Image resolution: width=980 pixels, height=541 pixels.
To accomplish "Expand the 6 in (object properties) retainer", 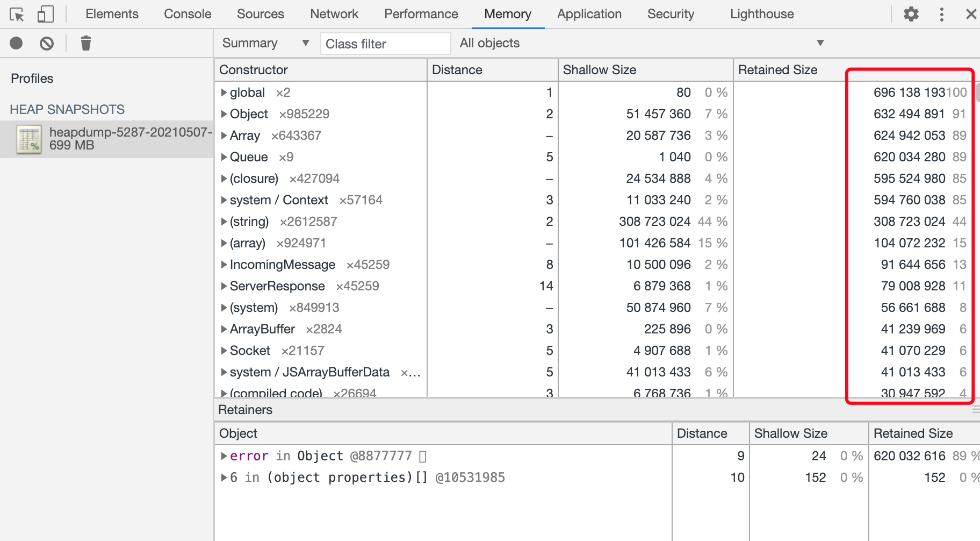I will coord(224,478).
